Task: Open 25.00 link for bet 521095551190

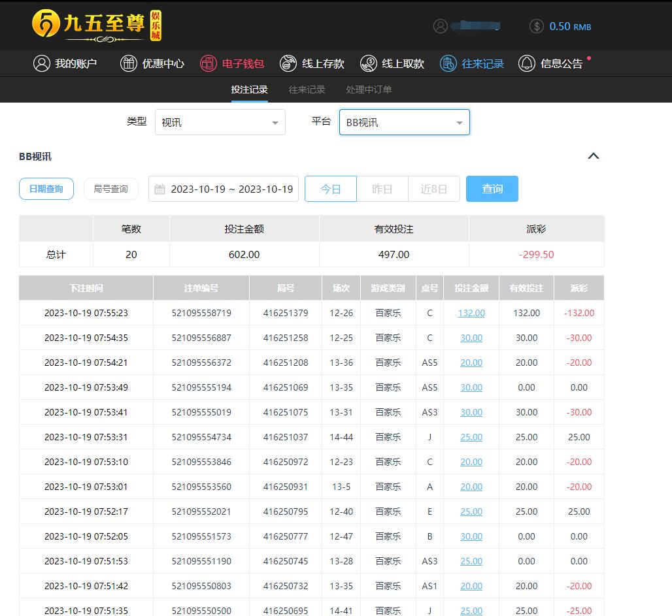Action: [471, 562]
